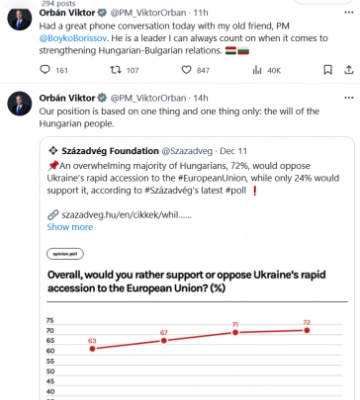Open Orbán Viktor avatar on second tweet

(x=20, y=104)
